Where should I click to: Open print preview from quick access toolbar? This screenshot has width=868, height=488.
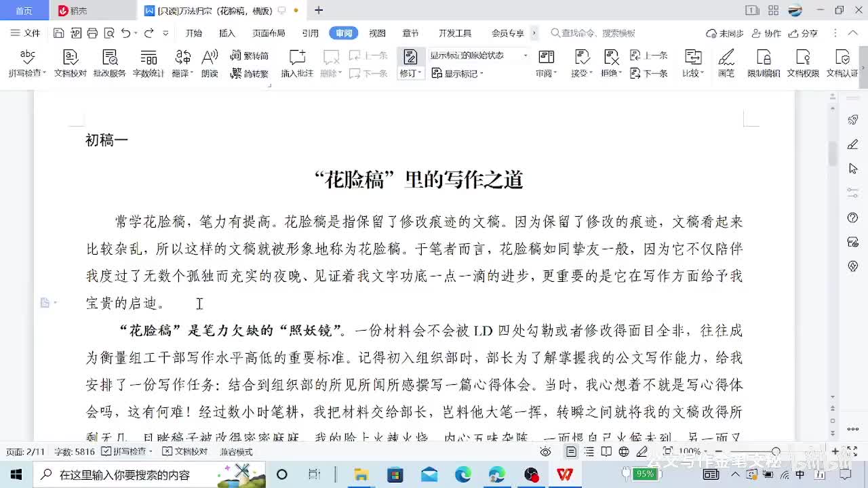pos(108,33)
